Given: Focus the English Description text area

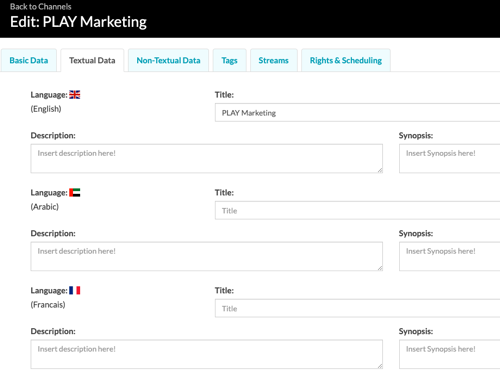Looking at the screenshot, I should pos(207,158).
